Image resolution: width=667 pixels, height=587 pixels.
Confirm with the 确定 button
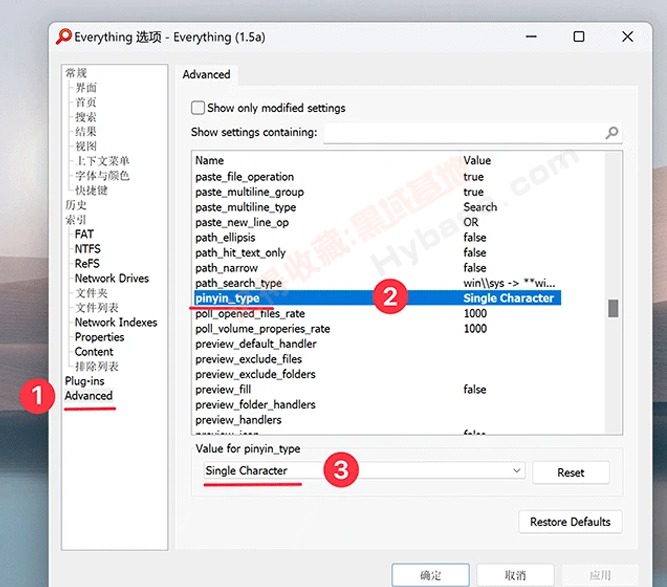(x=430, y=575)
